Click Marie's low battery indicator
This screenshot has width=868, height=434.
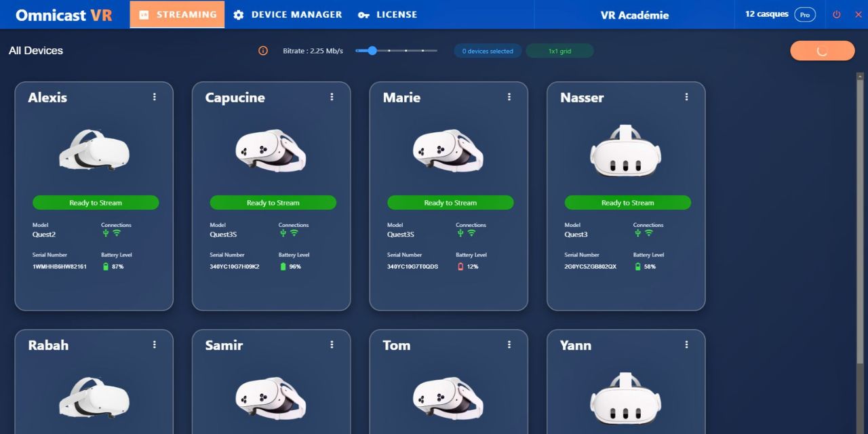pos(461,267)
